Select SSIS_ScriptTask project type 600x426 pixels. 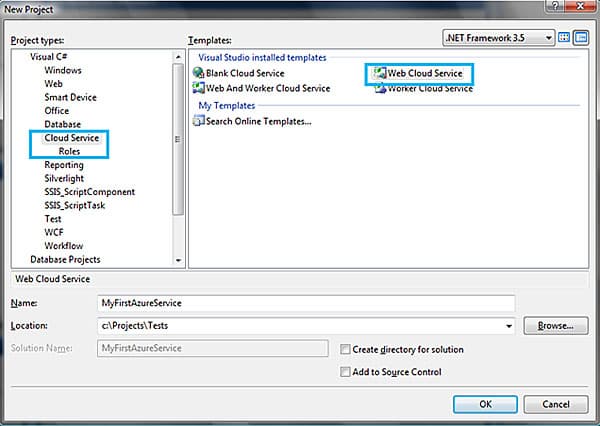click(75, 205)
